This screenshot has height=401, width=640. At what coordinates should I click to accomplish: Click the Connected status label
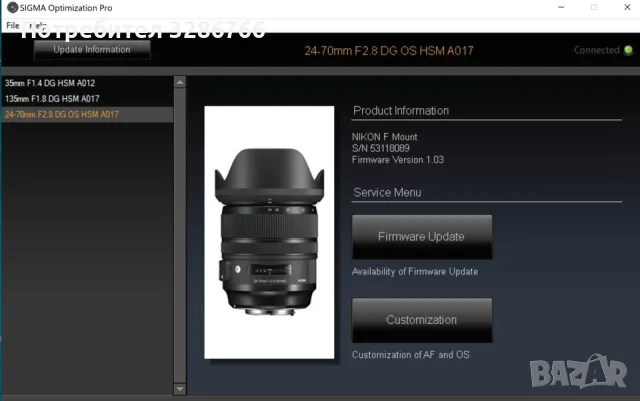[597, 50]
